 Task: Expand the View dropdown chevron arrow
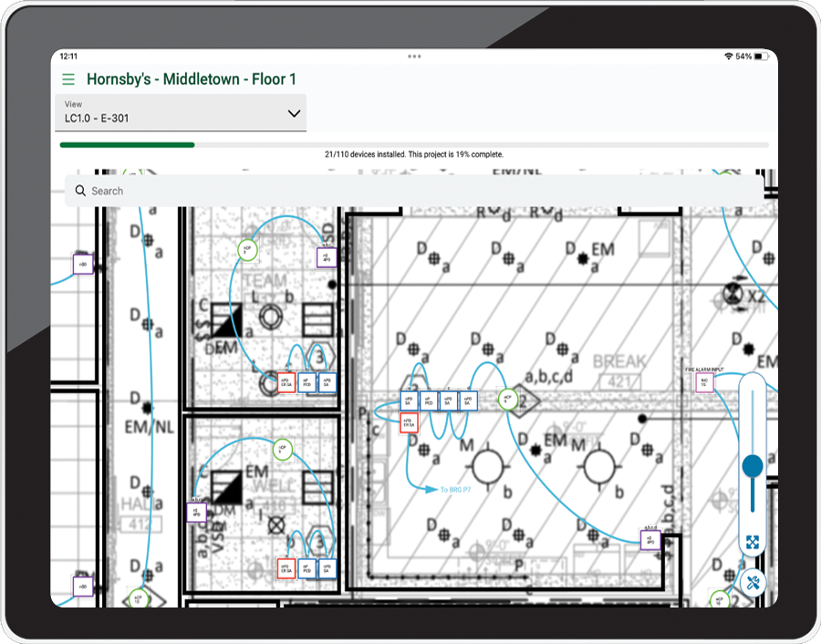[x=294, y=114]
